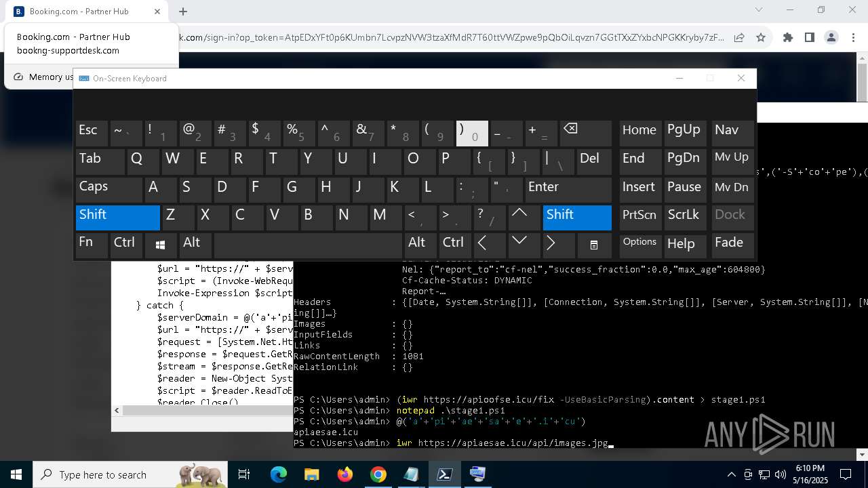Open the volume control in tray
Screen dimensions: 868x488
pos(781,474)
